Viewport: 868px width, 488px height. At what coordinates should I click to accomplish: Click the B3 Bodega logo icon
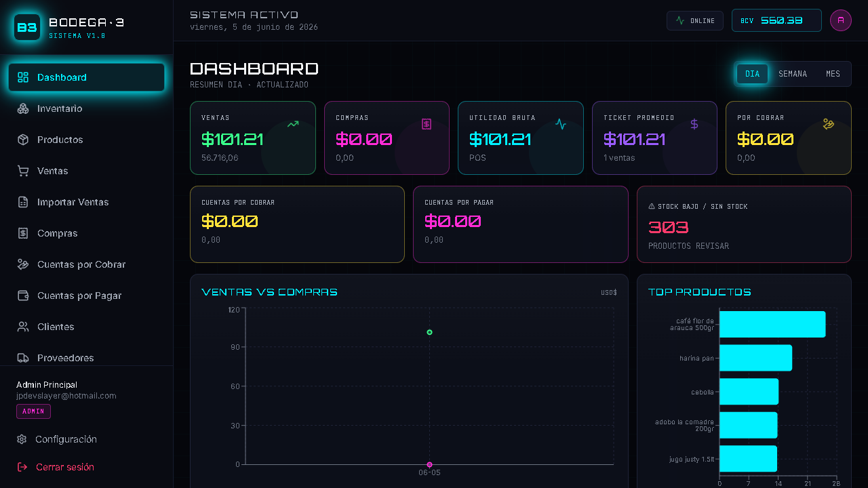coord(27,27)
